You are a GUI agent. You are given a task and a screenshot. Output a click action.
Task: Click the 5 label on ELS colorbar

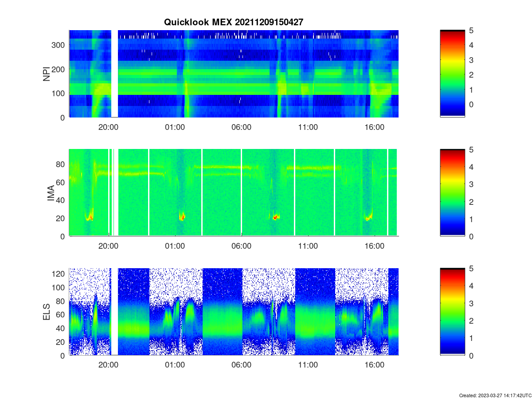click(x=470, y=269)
